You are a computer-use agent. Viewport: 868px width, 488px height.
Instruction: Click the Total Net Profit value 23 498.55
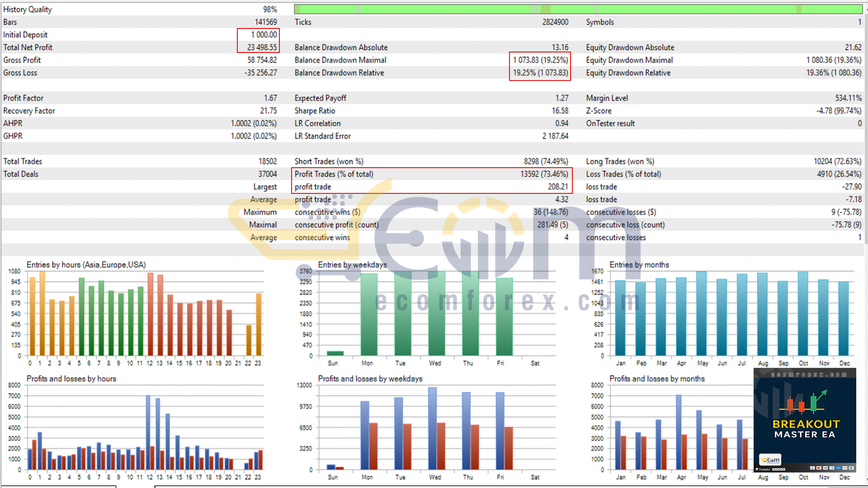pos(262,47)
